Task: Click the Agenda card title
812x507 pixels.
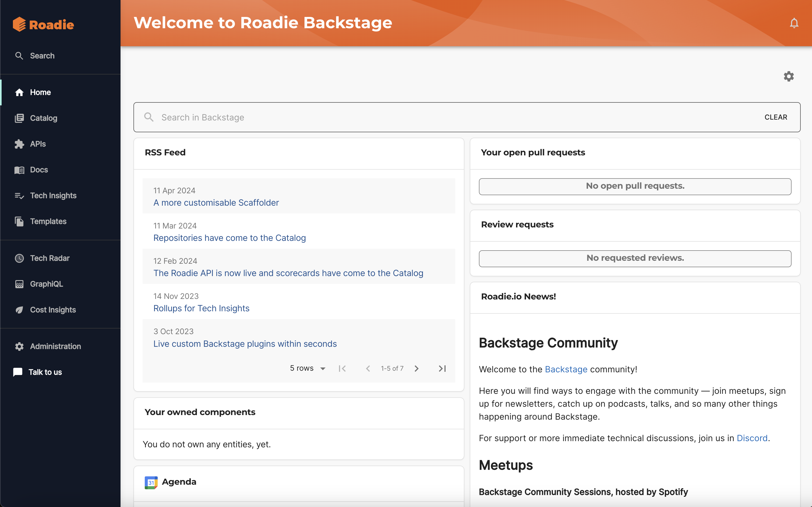Action: pos(179,482)
